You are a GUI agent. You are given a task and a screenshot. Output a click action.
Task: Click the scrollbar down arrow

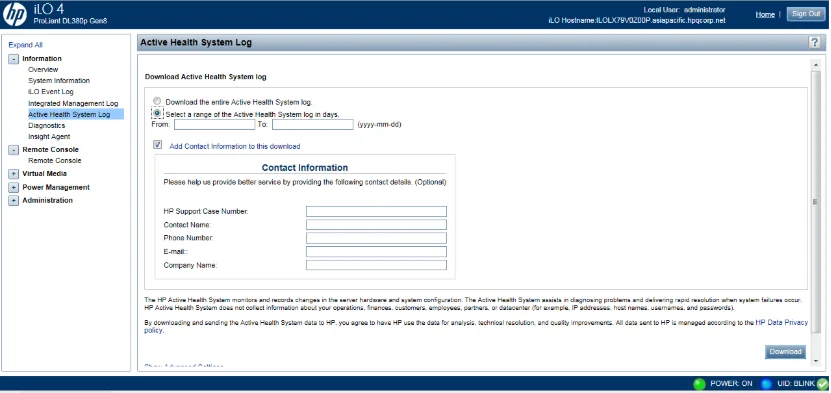pos(815,361)
